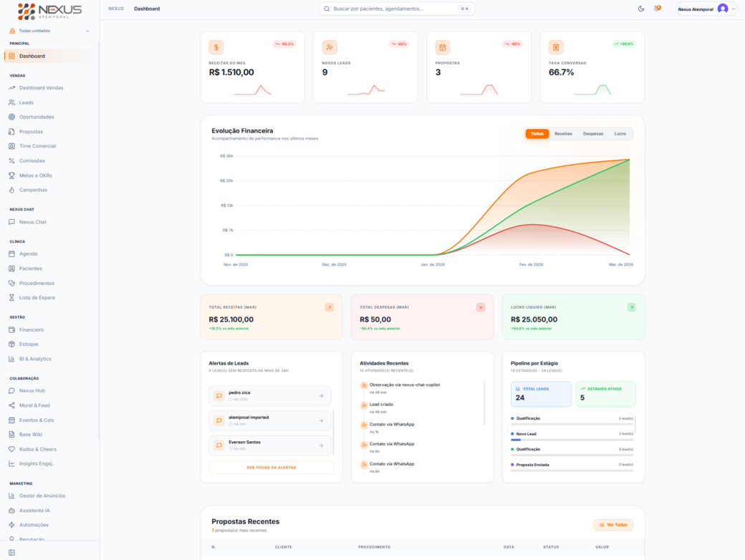
Task: Open the Agenda in the Clínica section
Action: 27,254
